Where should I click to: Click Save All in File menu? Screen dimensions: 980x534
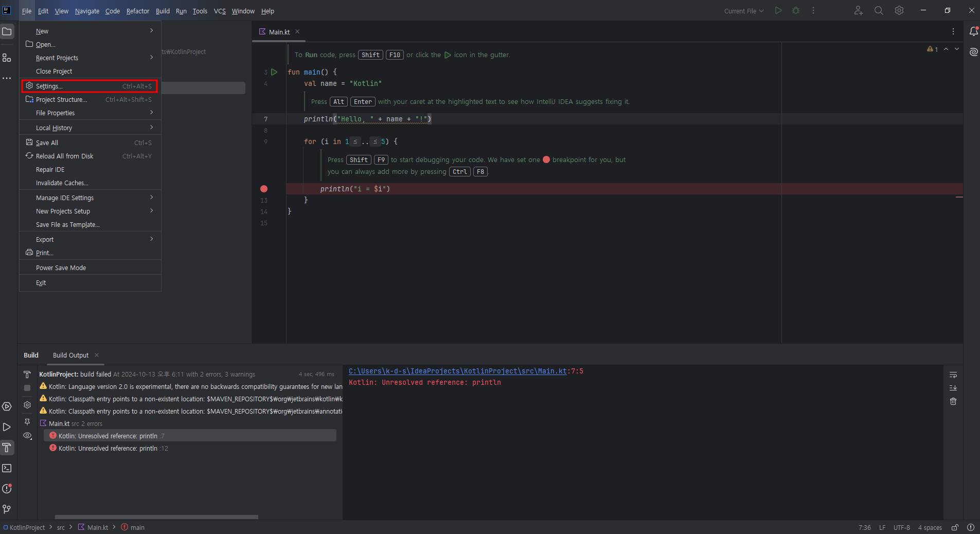click(x=91, y=143)
